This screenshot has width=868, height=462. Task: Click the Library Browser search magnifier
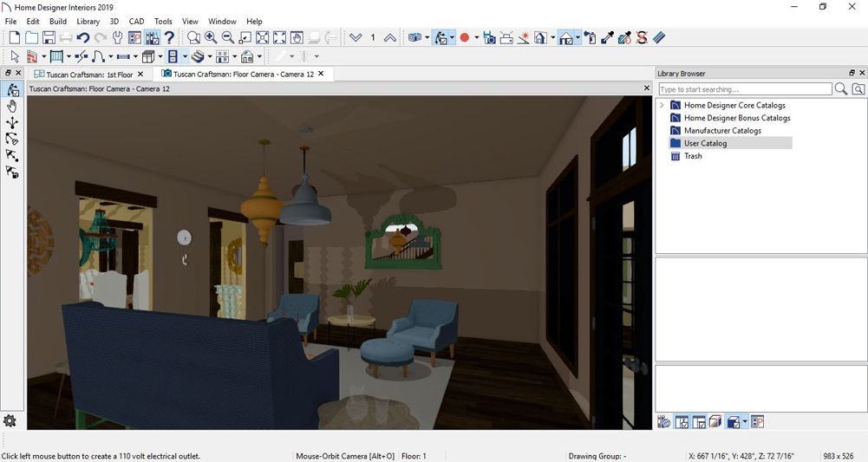tap(841, 89)
